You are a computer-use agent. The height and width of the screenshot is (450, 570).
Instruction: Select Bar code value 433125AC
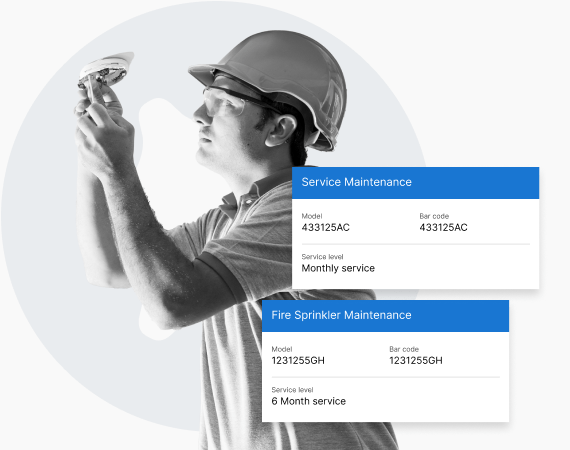pyautogui.click(x=443, y=228)
